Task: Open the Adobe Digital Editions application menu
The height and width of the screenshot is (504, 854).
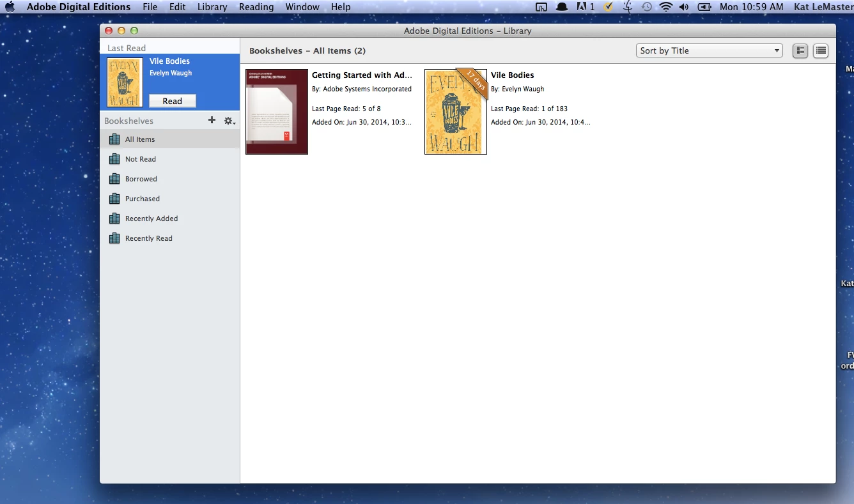Action: tap(79, 7)
